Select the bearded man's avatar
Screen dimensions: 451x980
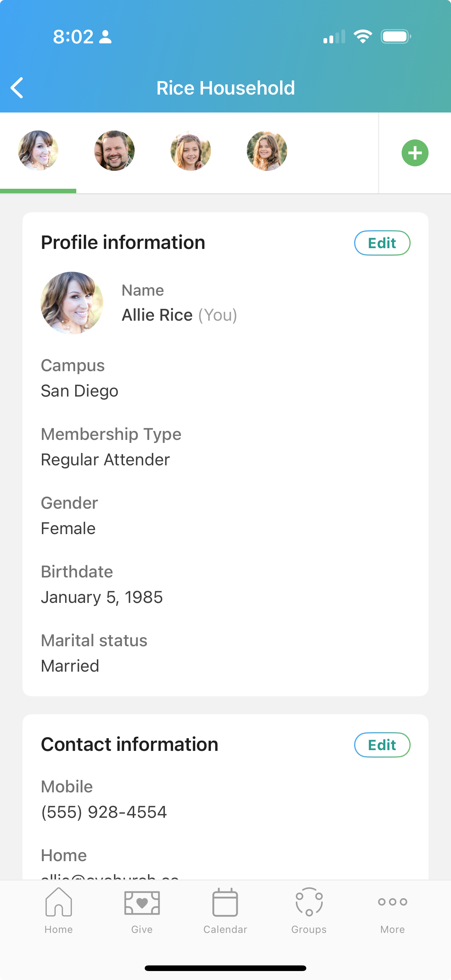[x=114, y=151]
